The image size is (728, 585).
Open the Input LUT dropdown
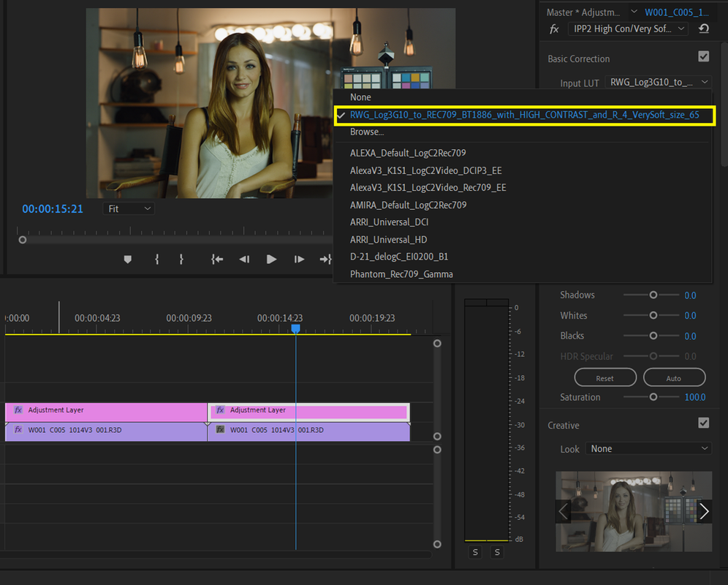pyautogui.click(x=659, y=82)
